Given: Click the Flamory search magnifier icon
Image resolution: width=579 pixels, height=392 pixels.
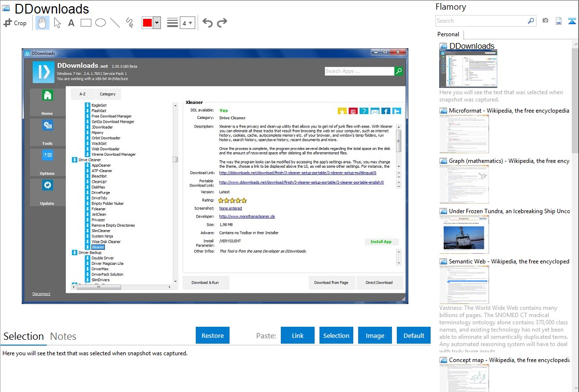Looking at the screenshot, I should (531, 21).
